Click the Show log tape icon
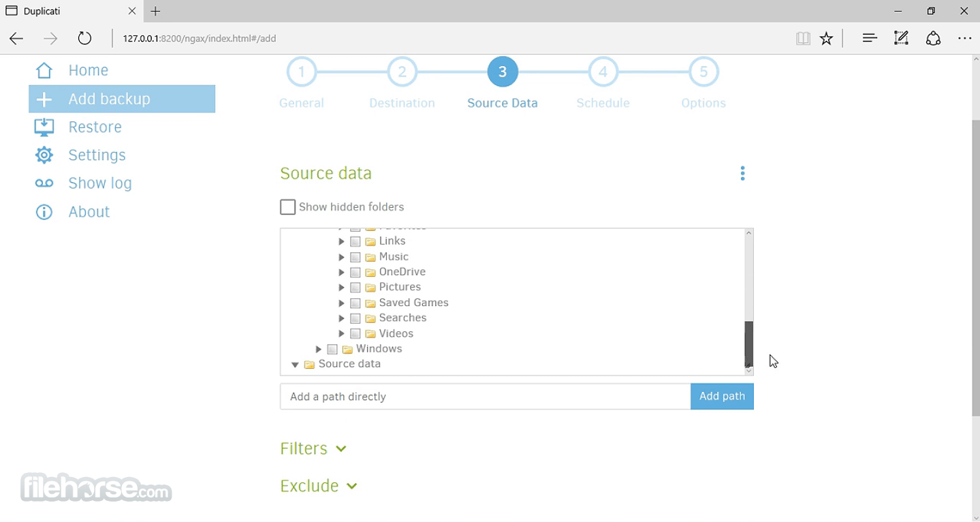This screenshot has width=980, height=522. 44,183
